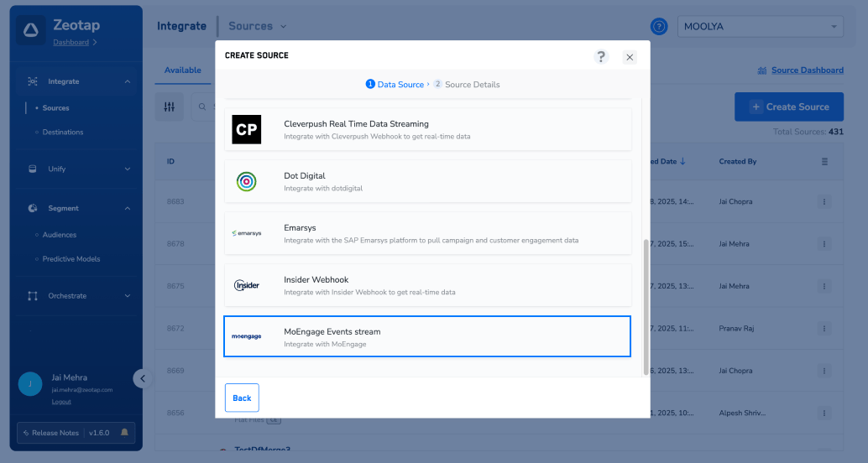This screenshot has height=463, width=868.
Task: Click the Unify database icon
Action: click(x=33, y=169)
